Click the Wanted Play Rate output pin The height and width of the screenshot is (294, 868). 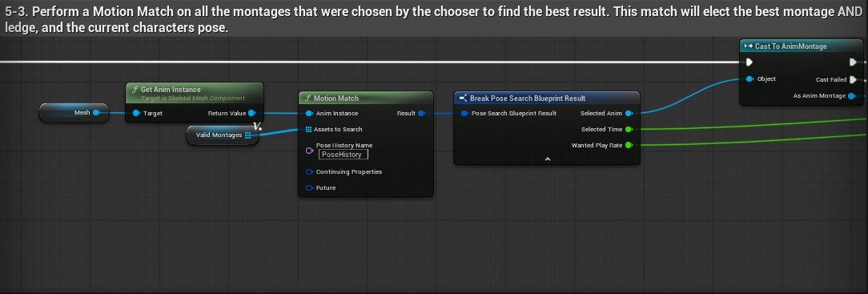pyautogui.click(x=629, y=145)
